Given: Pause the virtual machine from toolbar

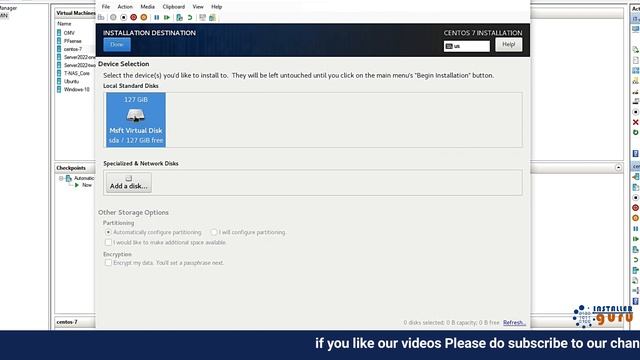Looking at the screenshot, I should 156,18.
